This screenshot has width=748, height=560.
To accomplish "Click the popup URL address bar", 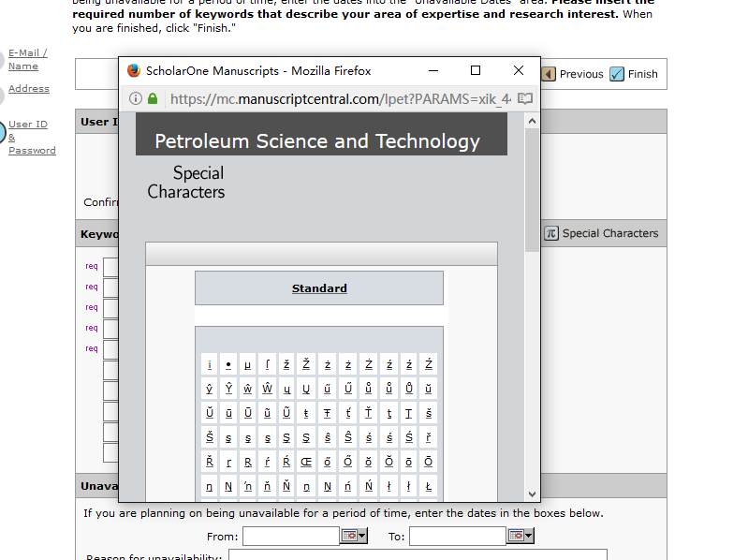I will point(341,98).
